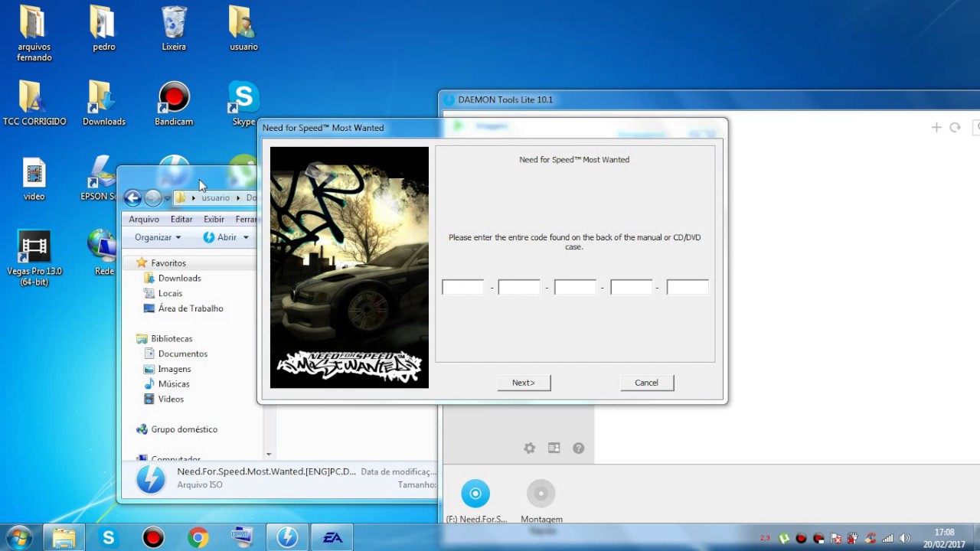Click the Skype icon in the taskbar
980x551 pixels.
point(108,537)
